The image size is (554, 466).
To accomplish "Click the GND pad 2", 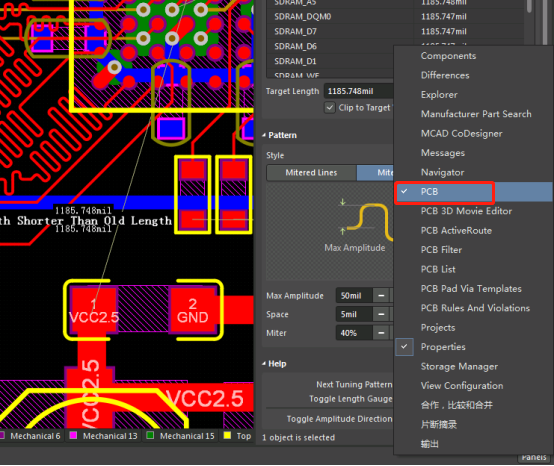I will point(193,310).
